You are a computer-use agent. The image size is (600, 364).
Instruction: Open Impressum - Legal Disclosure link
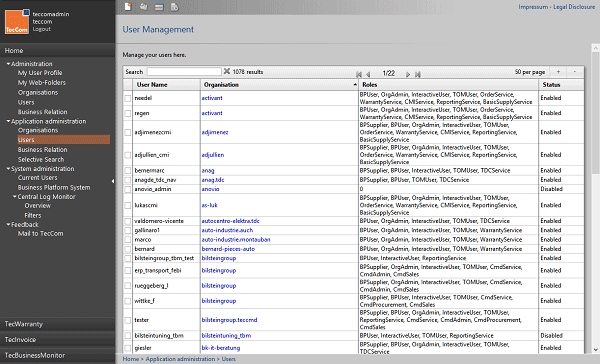(x=557, y=7)
